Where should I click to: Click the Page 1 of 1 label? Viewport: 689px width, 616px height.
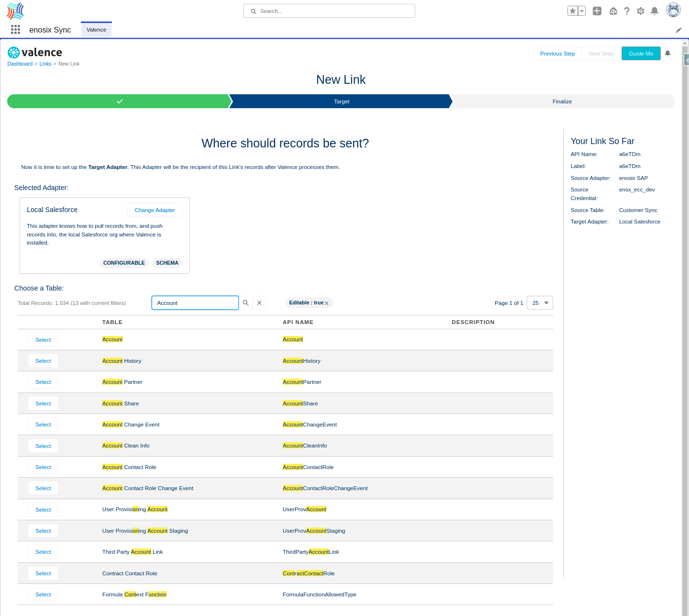[509, 303]
